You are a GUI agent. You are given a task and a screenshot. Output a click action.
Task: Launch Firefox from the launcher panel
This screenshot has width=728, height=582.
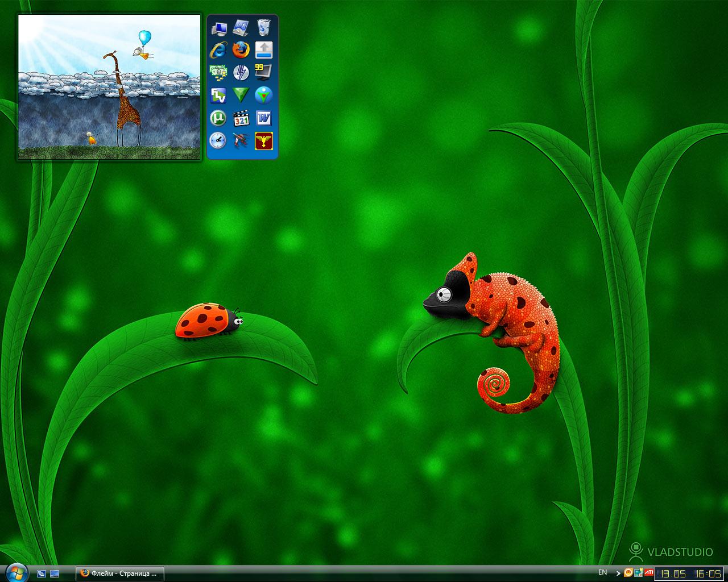click(241, 50)
